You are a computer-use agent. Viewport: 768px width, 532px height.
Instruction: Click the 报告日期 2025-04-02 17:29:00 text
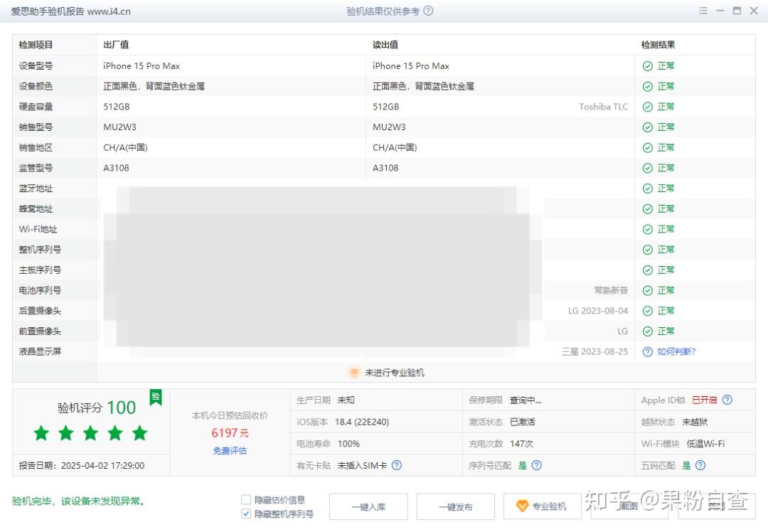click(82, 465)
